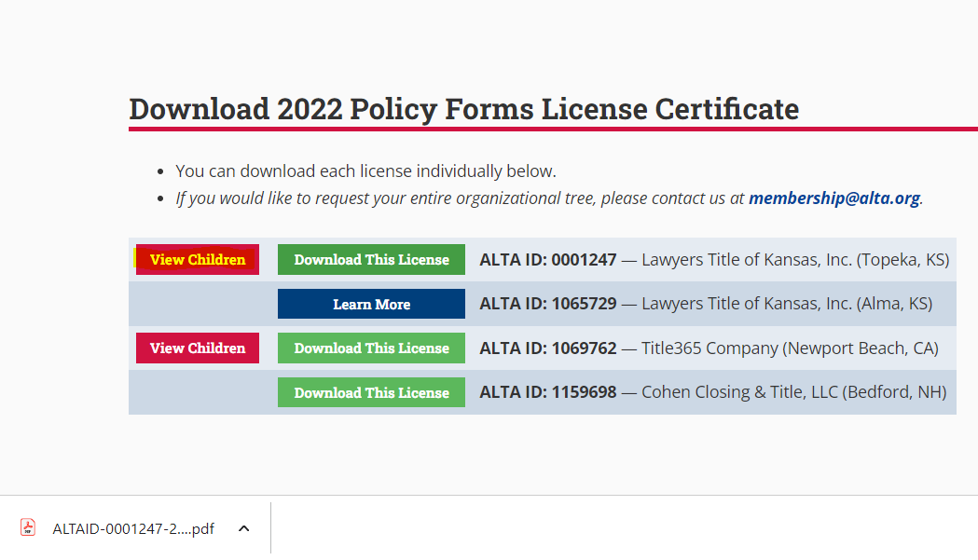Select text ALTA ID: 1065729

pyautogui.click(x=547, y=304)
